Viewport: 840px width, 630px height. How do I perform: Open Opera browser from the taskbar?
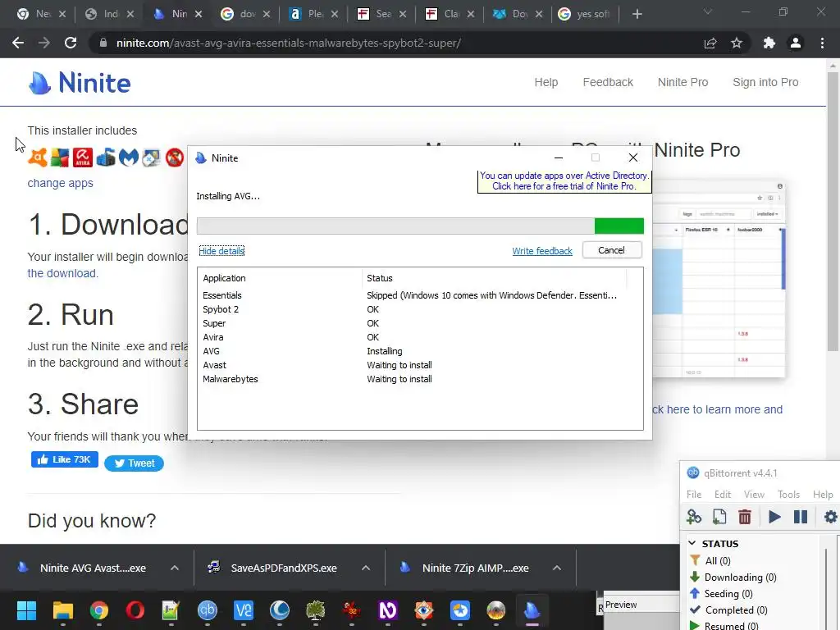135,610
